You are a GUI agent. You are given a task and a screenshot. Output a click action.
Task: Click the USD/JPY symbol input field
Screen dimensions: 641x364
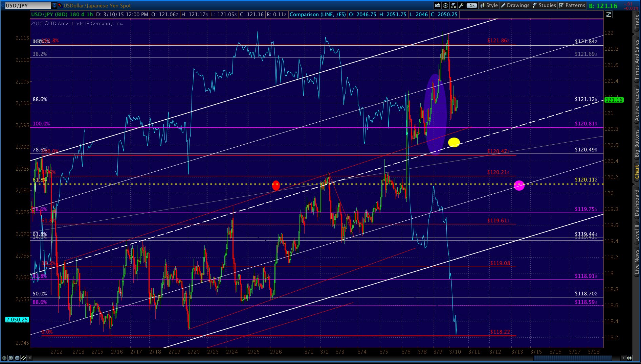pos(28,5)
